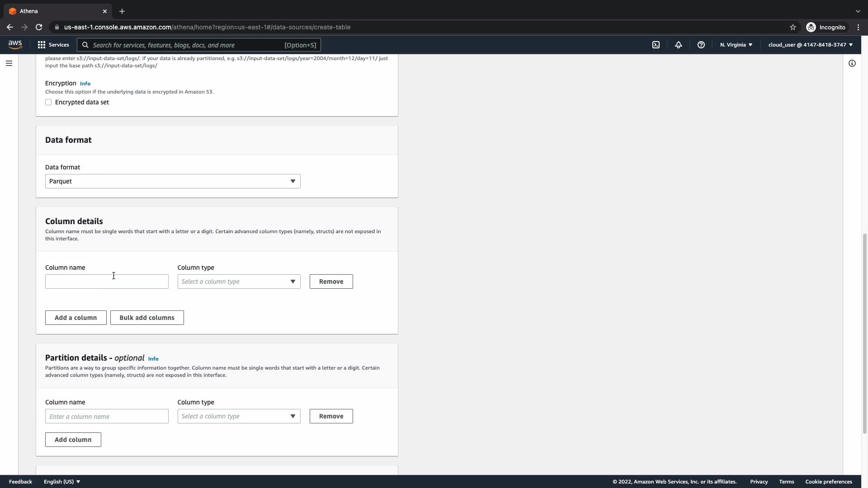Reload the page with browser refresh

pos(39,27)
